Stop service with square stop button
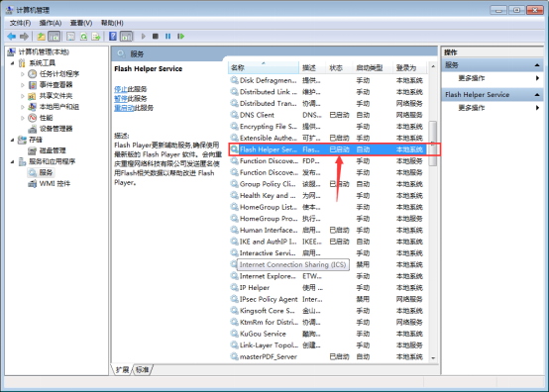The width and height of the screenshot is (549, 392). tap(156, 36)
